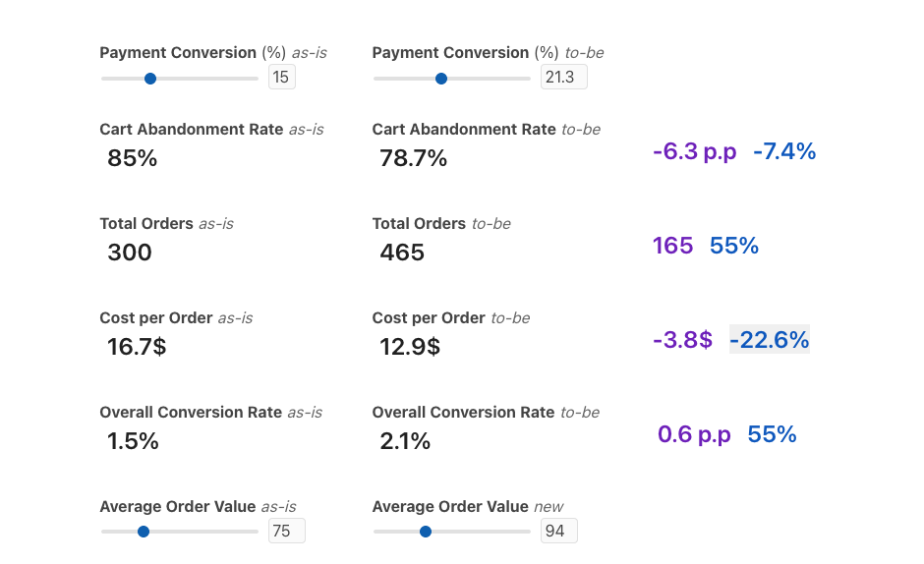Click the Payment Conversion to-be input showing 21.3
924x564 pixels.
(563, 77)
